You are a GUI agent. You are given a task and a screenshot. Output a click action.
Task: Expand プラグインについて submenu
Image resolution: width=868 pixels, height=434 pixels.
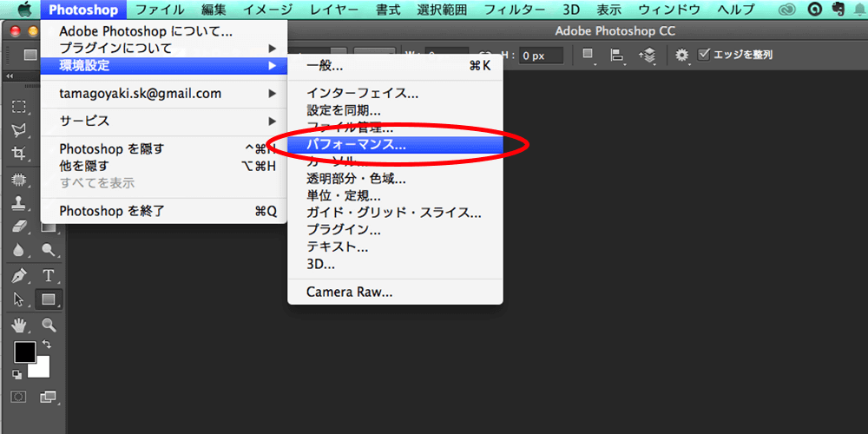[x=164, y=48]
